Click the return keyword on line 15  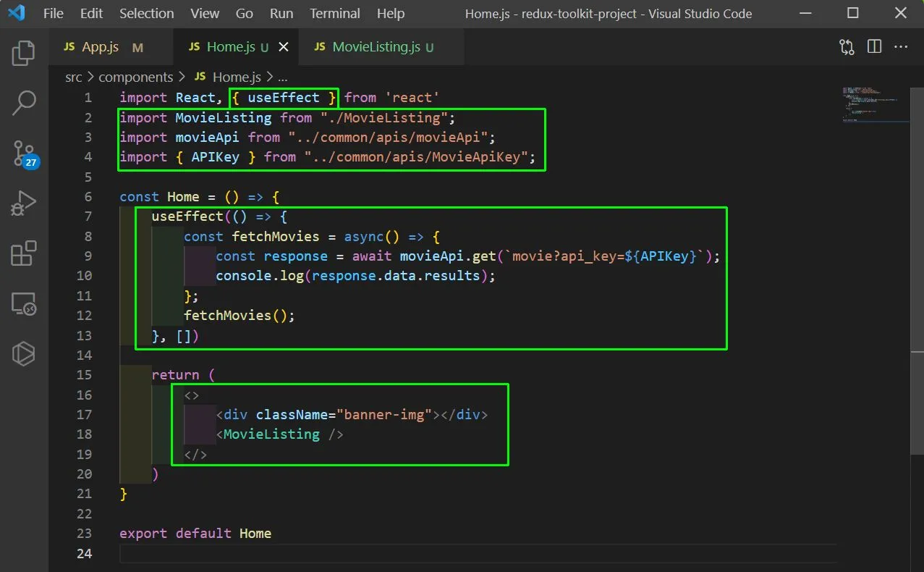(x=175, y=375)
